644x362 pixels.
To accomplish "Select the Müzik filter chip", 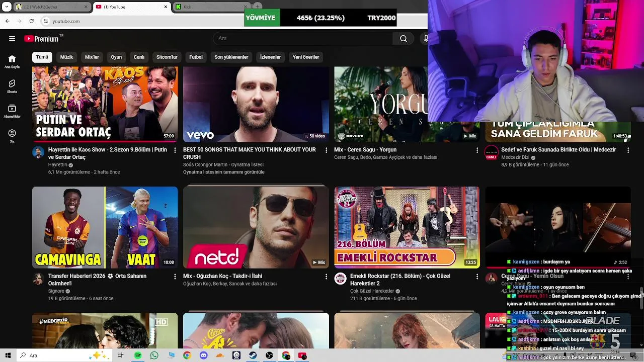I will pyautogui.click(x=66, y=57).
